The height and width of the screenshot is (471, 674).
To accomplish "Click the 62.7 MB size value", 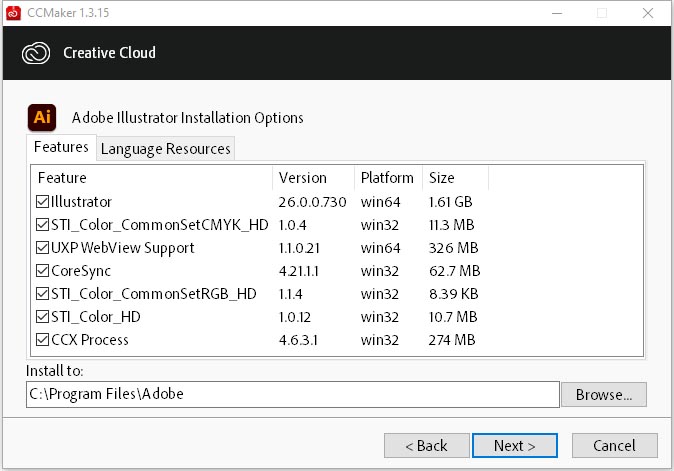I will (454, 271).
